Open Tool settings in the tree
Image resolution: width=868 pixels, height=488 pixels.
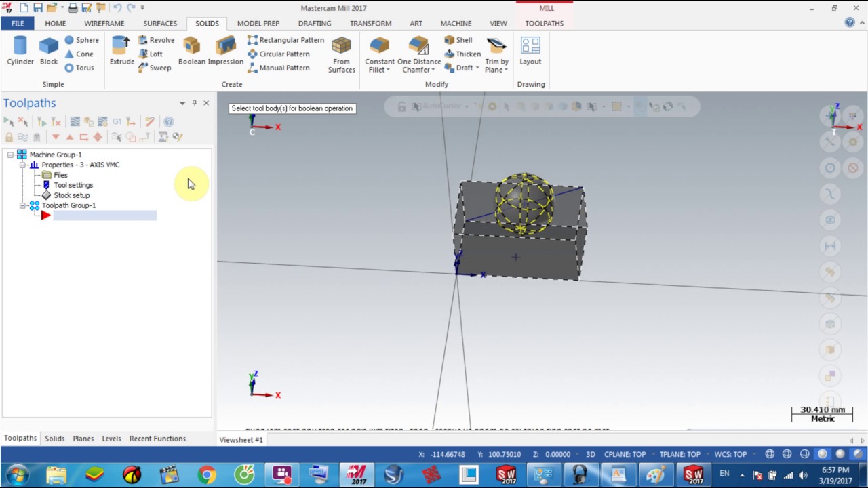coord(73,185)
